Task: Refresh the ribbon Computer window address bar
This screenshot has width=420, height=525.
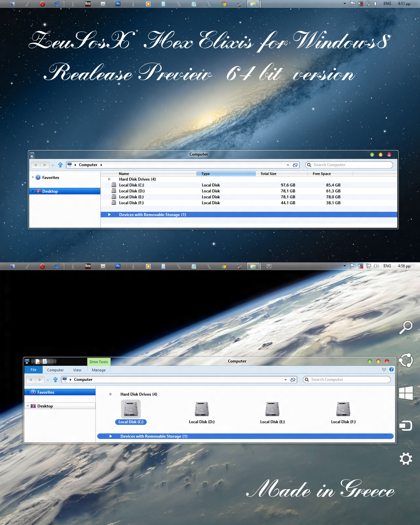Action: tap(293, 380)
